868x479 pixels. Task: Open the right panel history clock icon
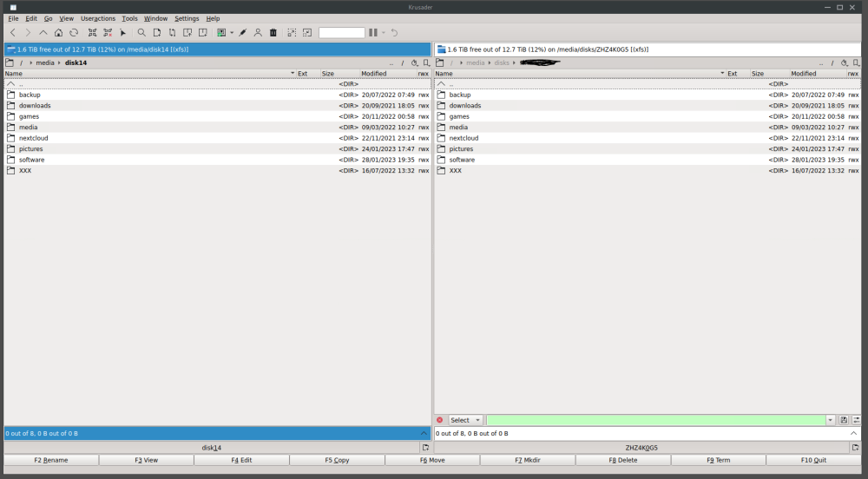[x=845, y=62]
